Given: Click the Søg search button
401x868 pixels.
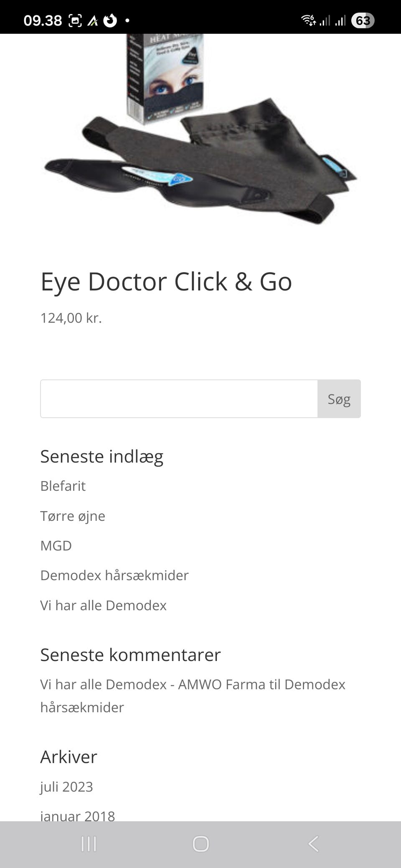Looking at the screenshot, I should [x=339, y=399].
